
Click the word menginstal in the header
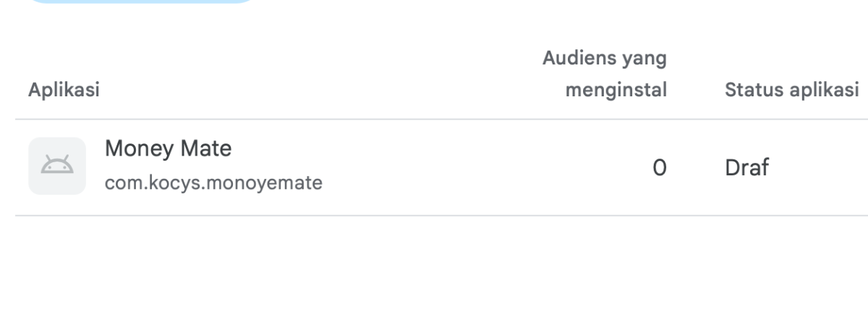coord(626,91)
